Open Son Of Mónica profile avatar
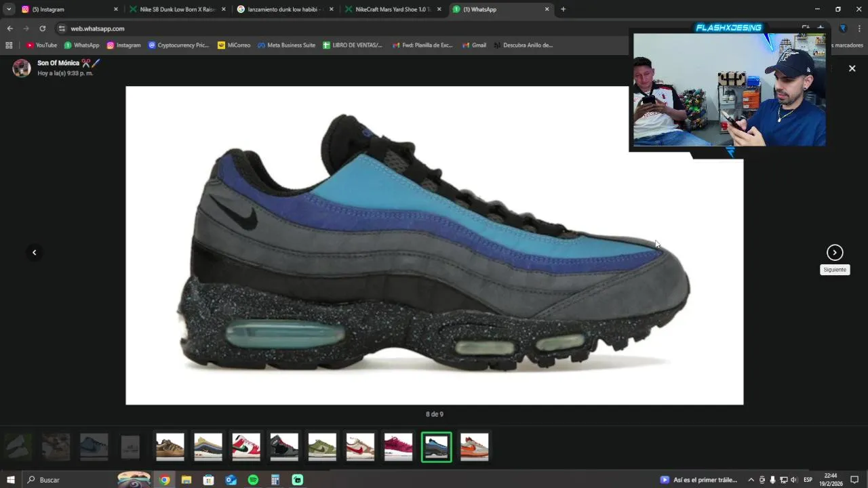Image resolution: width=868 pixels, height=488 pixels. [22, 68]
